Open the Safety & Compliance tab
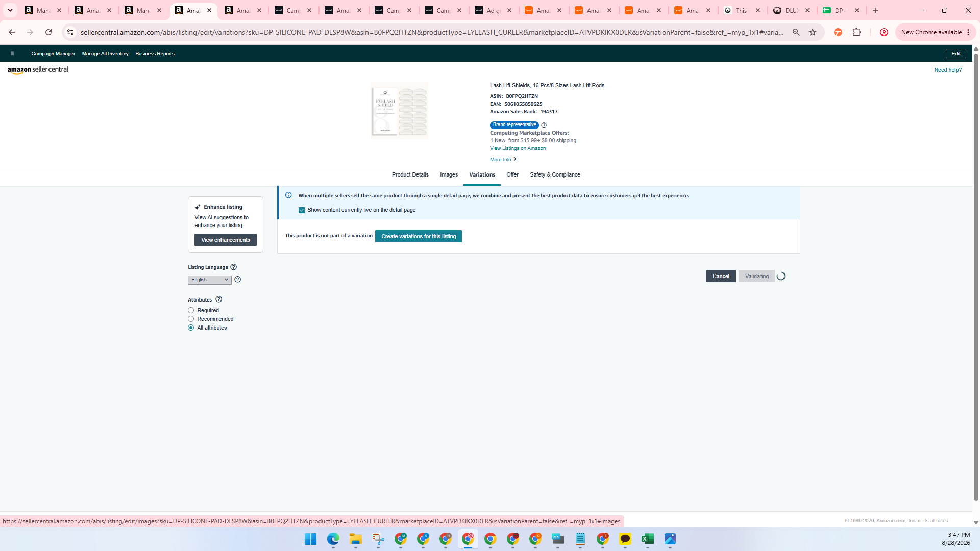The width and height of the screenshot is (980, 551). pyautogui.click(x=555, y=174)
